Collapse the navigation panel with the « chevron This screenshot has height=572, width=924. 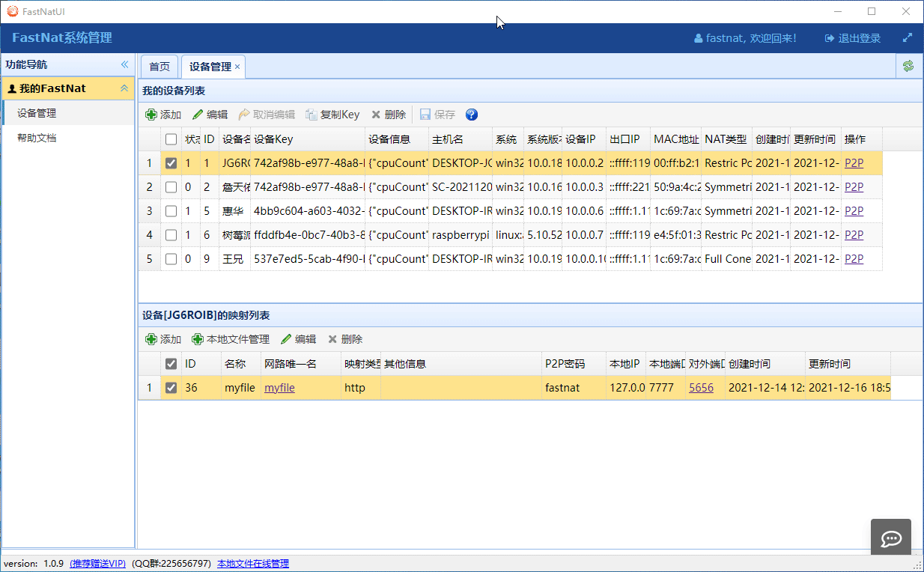pos(124,64)
